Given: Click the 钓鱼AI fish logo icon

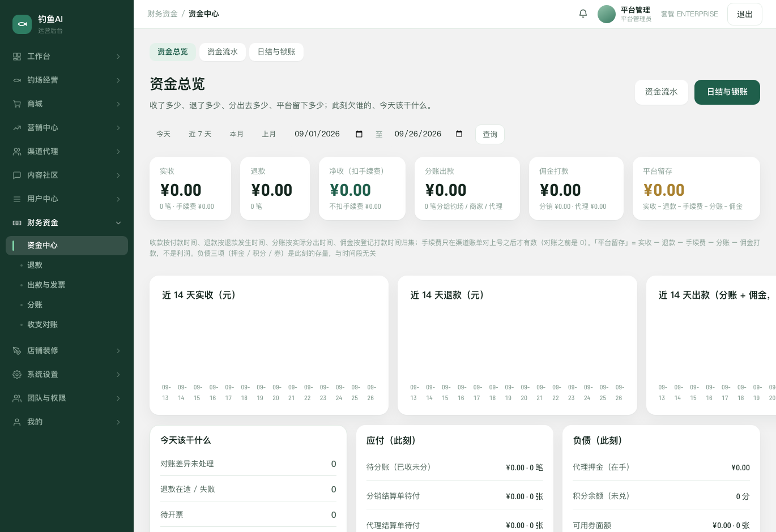Looking at the screenshot, I should tap(22, 24).
